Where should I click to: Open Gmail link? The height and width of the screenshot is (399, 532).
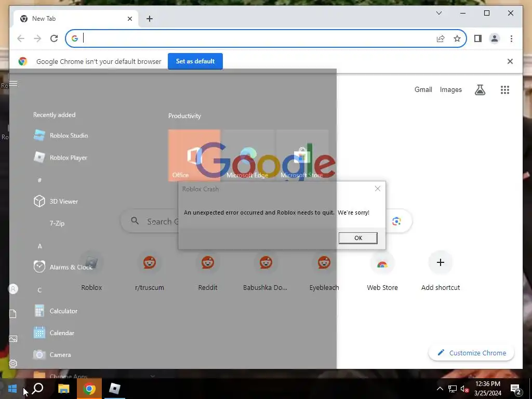423,89
